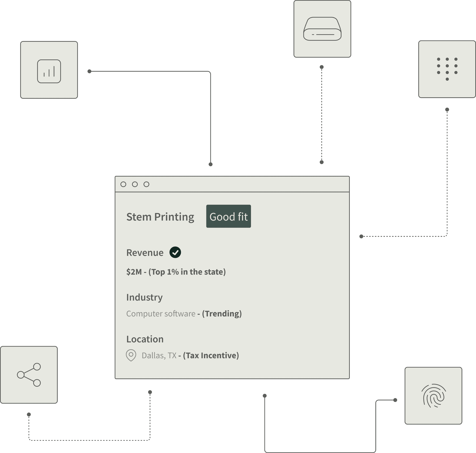476x453 pixels.
Task: Select the Stem Printing company title
Action: point(160,217)
